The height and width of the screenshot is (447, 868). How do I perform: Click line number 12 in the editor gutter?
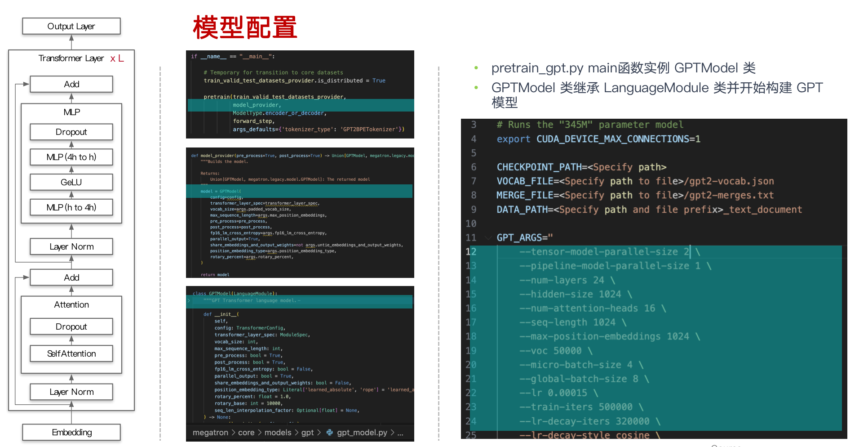pos(471,252)
